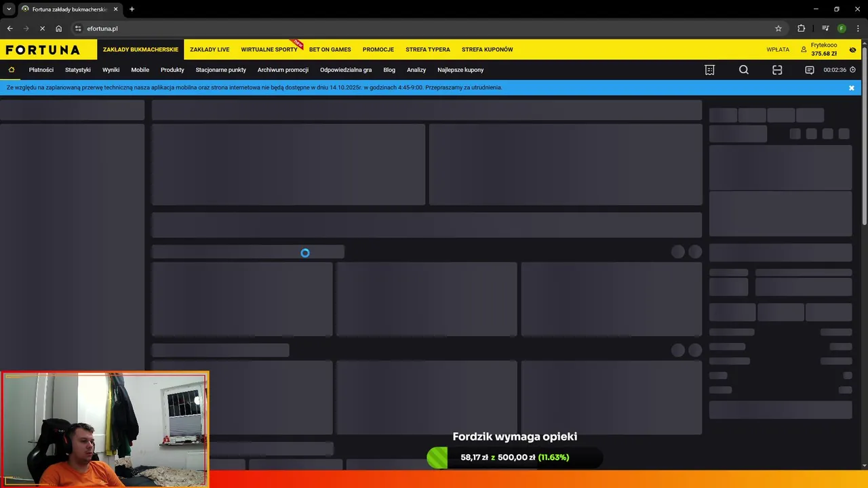Click the session timer clock icon

[852, 70]
